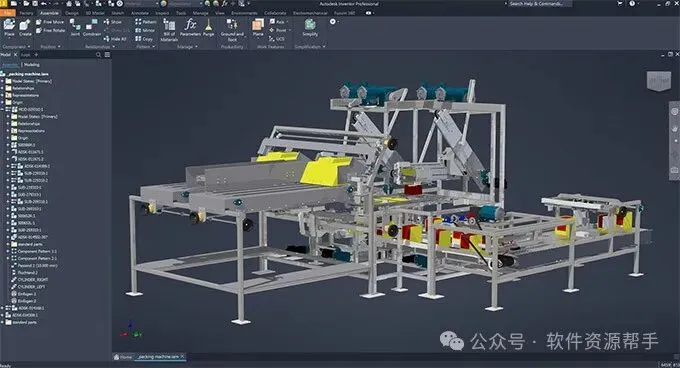Toggle Free Move in Position panel
Viewport: 680px width, 368px height.
coord(50,22)
